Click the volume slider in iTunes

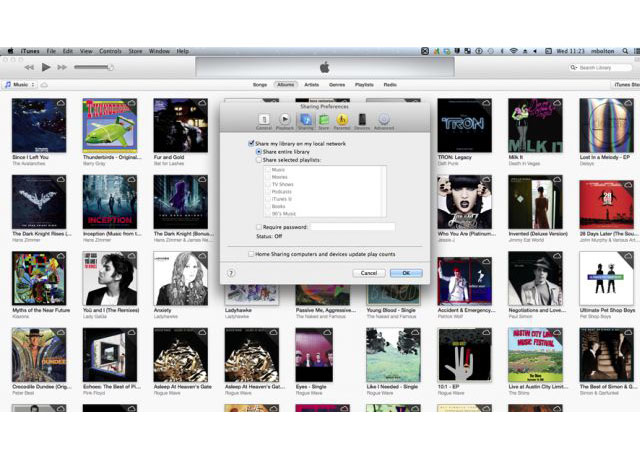93,67
